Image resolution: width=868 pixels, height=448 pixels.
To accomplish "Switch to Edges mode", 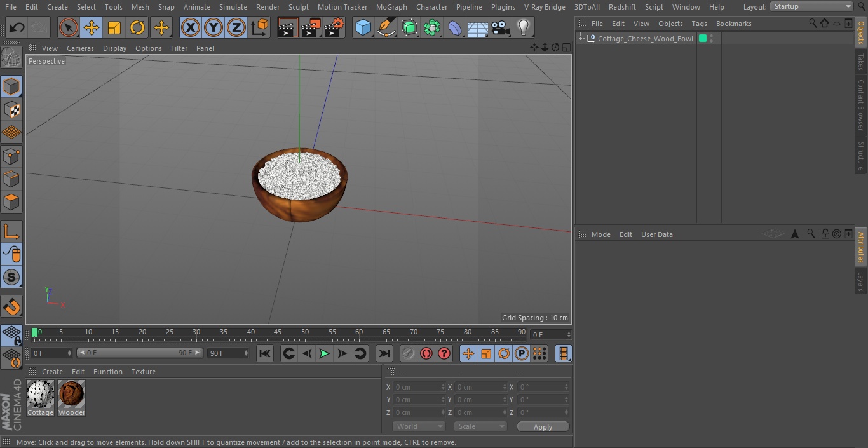I will tap(11, 179).
